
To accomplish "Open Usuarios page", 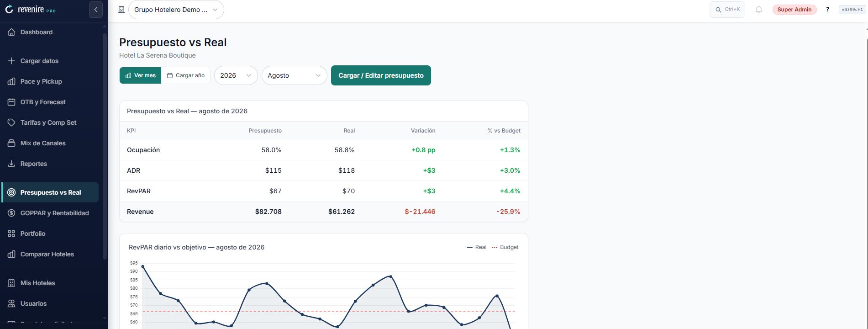I will (x=50, y=303).
